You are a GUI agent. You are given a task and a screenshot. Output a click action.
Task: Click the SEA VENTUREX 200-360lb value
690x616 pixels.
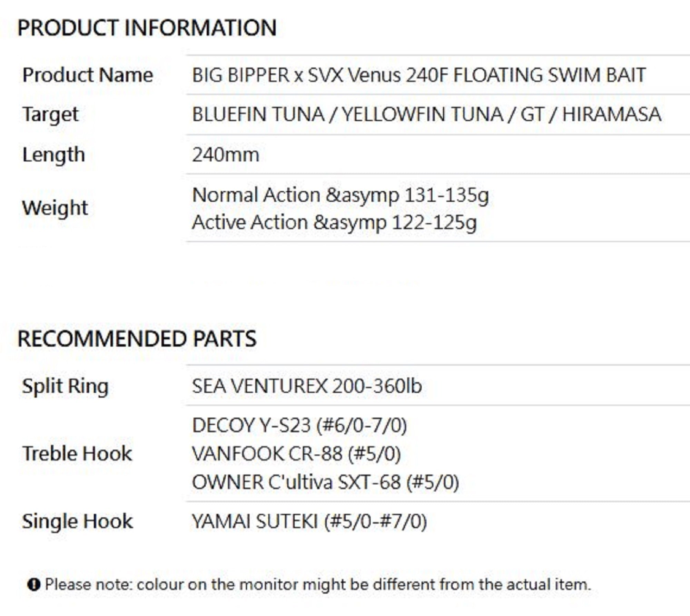pyautogui.click(x=307, y=386)
